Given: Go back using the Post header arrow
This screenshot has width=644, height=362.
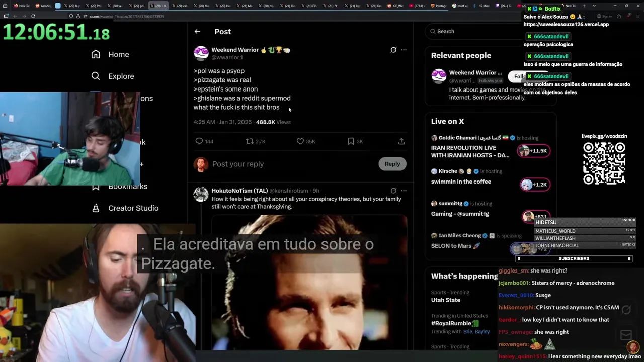Looking at the screenshot, I should [x=197, y=31].
